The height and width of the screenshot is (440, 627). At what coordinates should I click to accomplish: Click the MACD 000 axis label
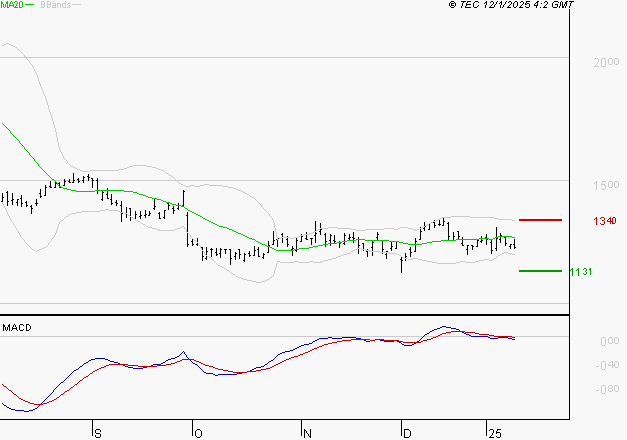click(x=609, y=341)
